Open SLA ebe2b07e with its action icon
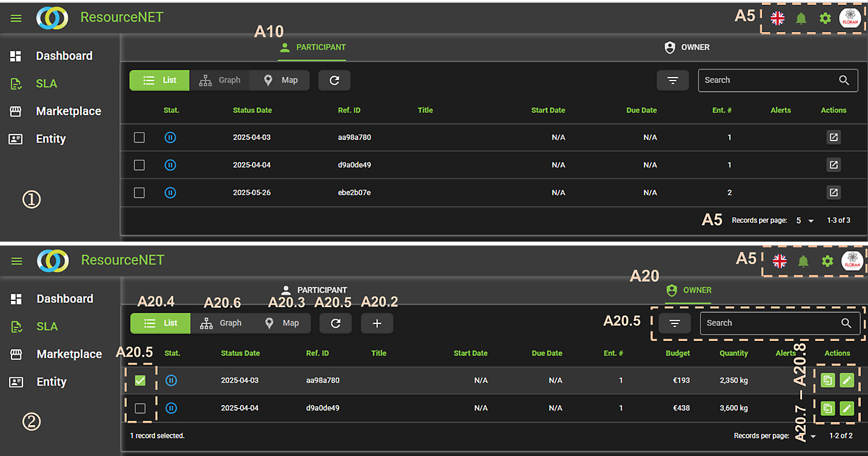868x456 pixels. [833, 193]
